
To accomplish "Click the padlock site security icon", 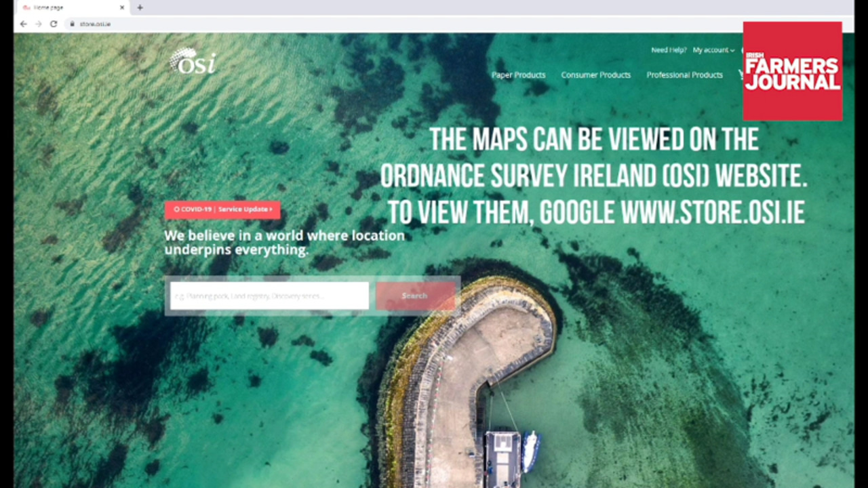I will [72, 24].
